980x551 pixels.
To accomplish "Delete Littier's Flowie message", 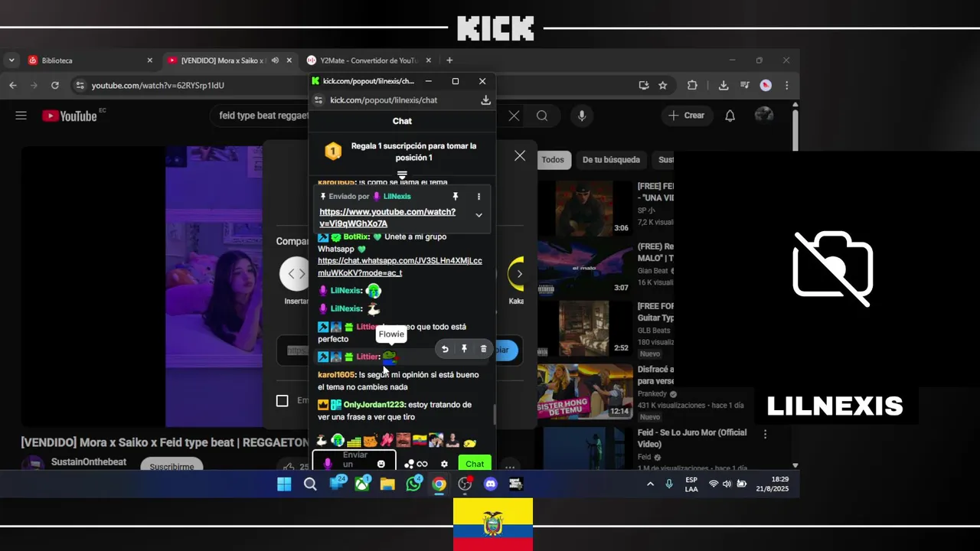I will [483, 349].
